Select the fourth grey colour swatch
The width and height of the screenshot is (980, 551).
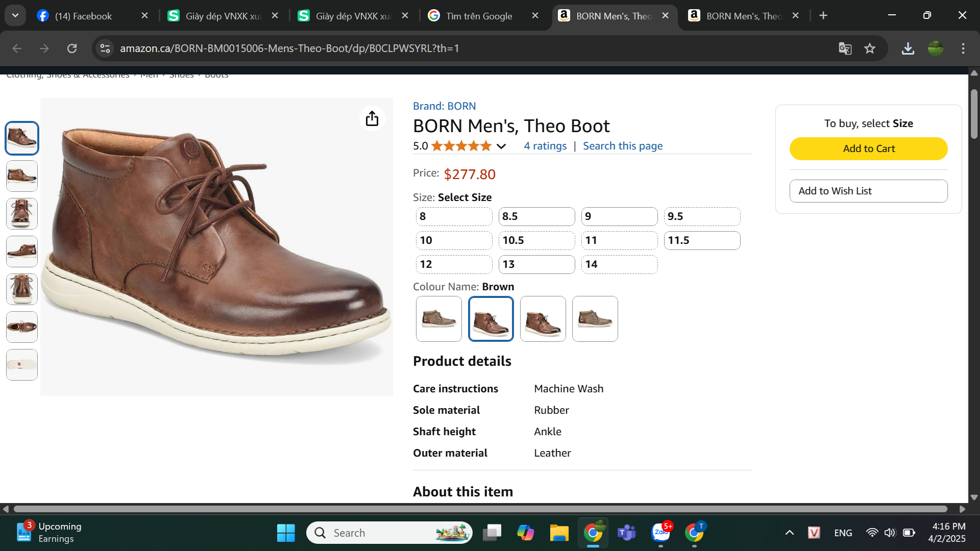595,319
